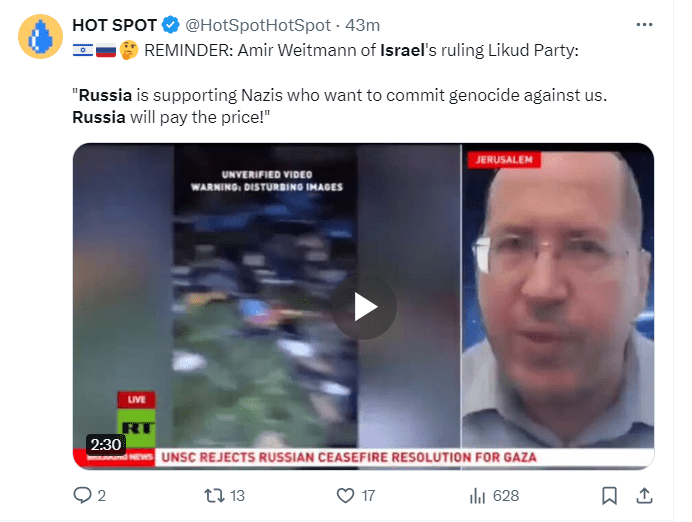The image size is (692, 522).
Task: Open the 43m timestamp link
Action: click(362, 25)
